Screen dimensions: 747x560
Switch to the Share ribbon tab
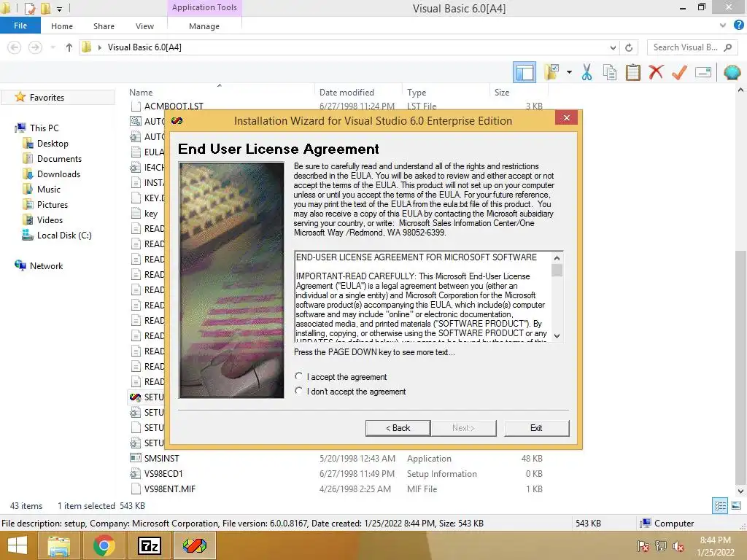click(x=104, y=26)
